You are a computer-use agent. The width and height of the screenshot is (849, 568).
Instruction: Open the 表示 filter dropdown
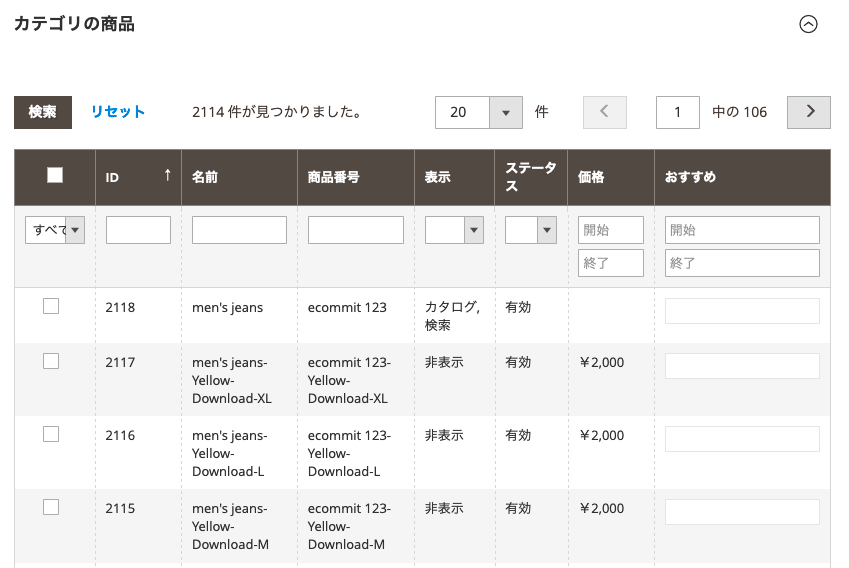(x=454, y=230)
